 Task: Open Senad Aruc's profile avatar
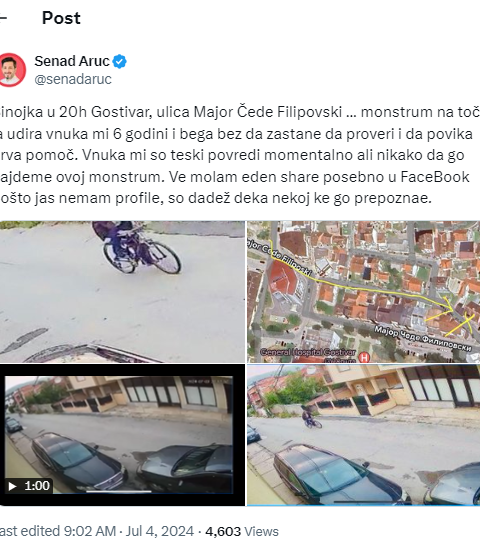coord(12,70)
